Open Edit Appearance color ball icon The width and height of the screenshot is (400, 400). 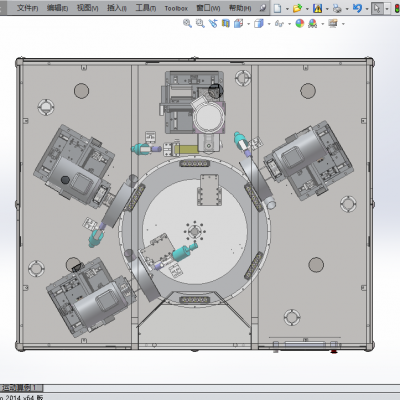[x=300, y=23]
